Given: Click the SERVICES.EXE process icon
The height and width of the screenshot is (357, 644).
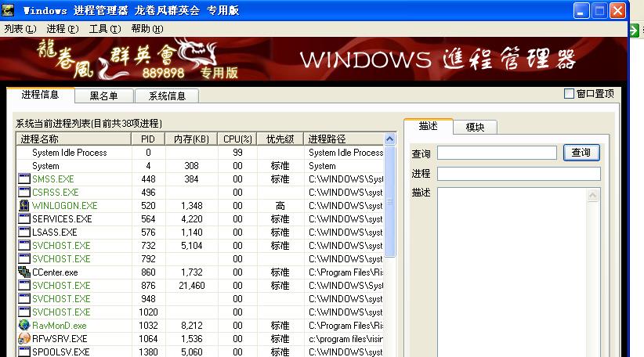Looking at the screenshot, I should [24, 218].
